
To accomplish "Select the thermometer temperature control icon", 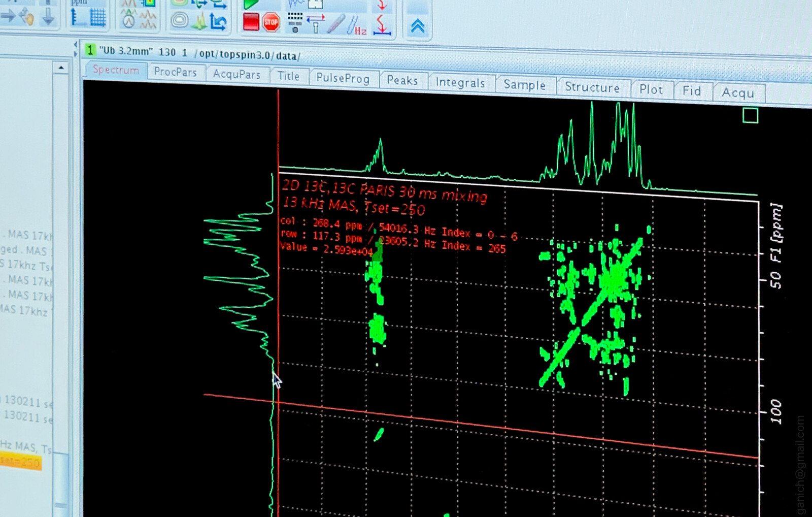I will (337, 24).
